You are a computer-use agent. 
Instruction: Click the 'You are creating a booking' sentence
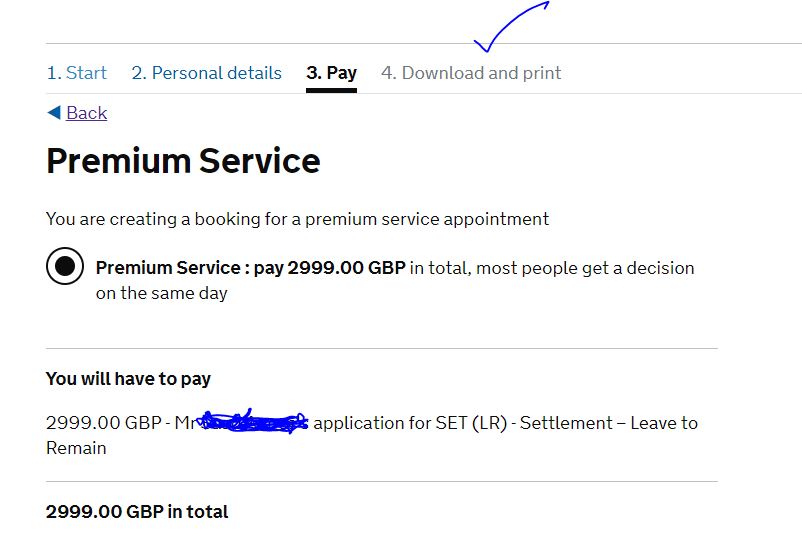(x=297, y=218)
